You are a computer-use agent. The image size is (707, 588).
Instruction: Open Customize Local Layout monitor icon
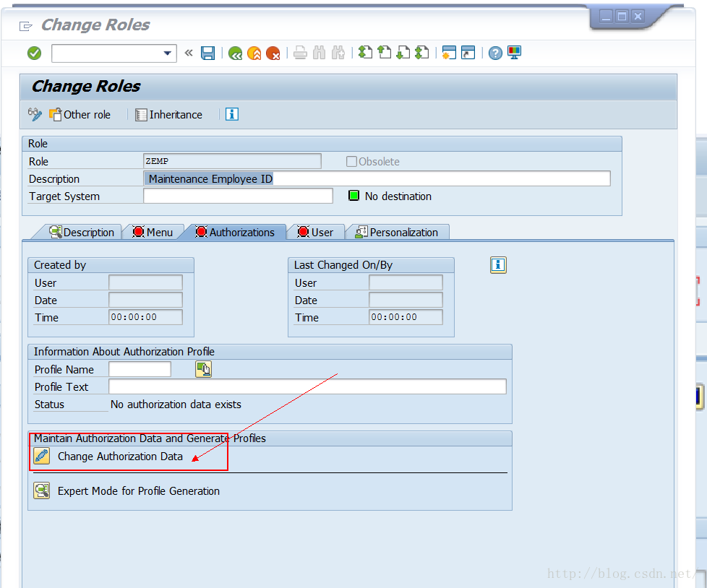[515, 53]
